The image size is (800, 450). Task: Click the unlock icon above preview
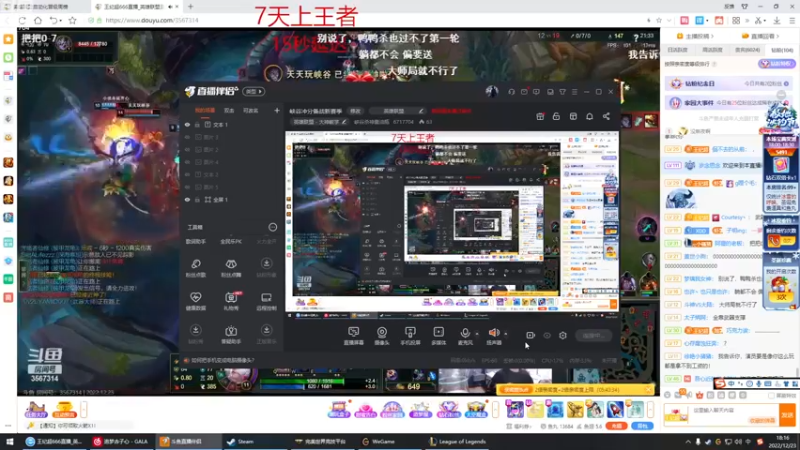(x=556, y=116)
